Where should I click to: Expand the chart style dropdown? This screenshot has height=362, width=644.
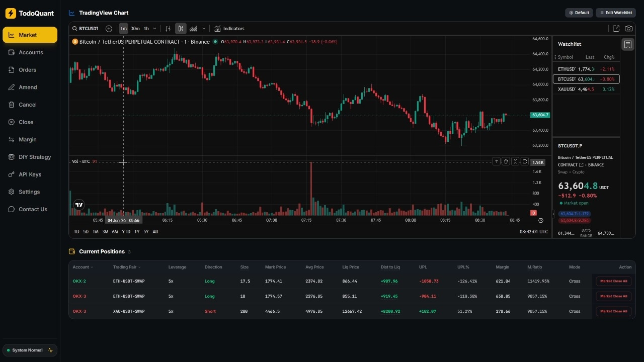[x=204, y=29]
